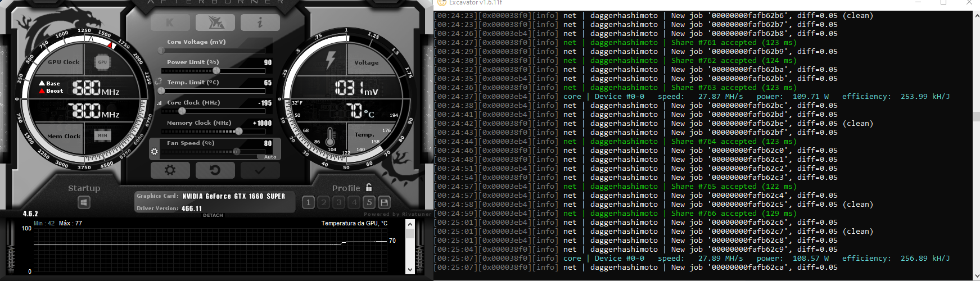Select profile slot 1
Screen dimensions: 980x281
click(308, 202)
